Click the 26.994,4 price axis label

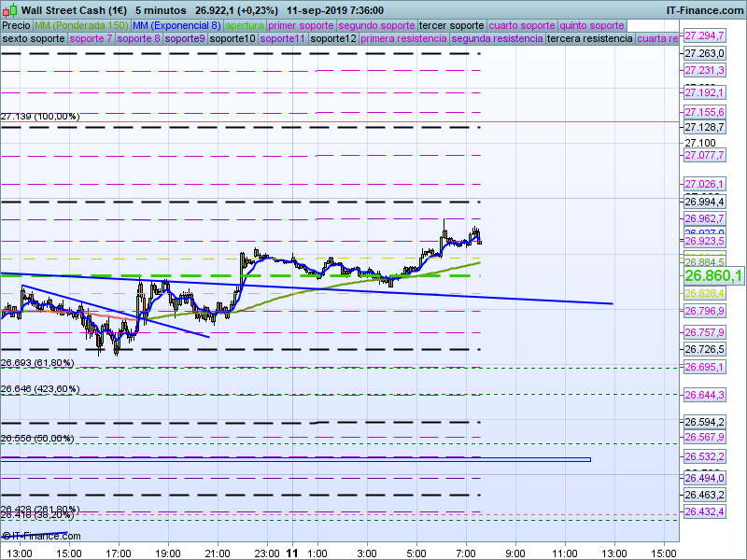[x=705, y=202]
